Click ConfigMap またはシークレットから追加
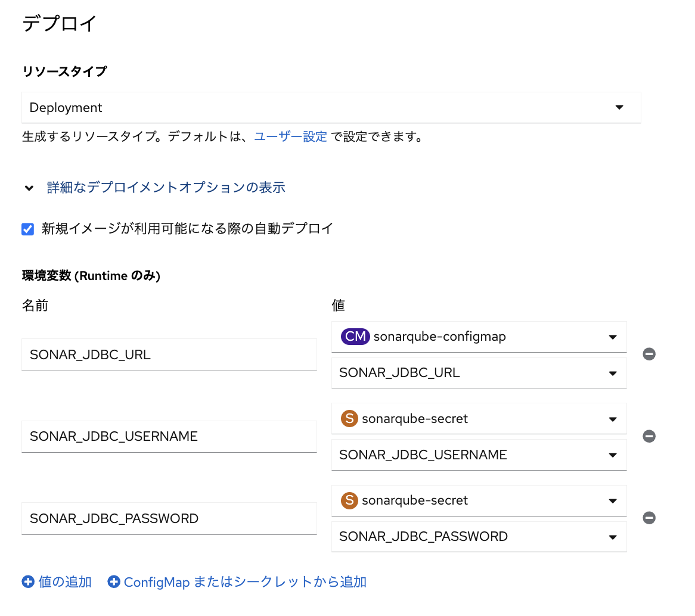This screenshot has height=616, width=695. 237,582
